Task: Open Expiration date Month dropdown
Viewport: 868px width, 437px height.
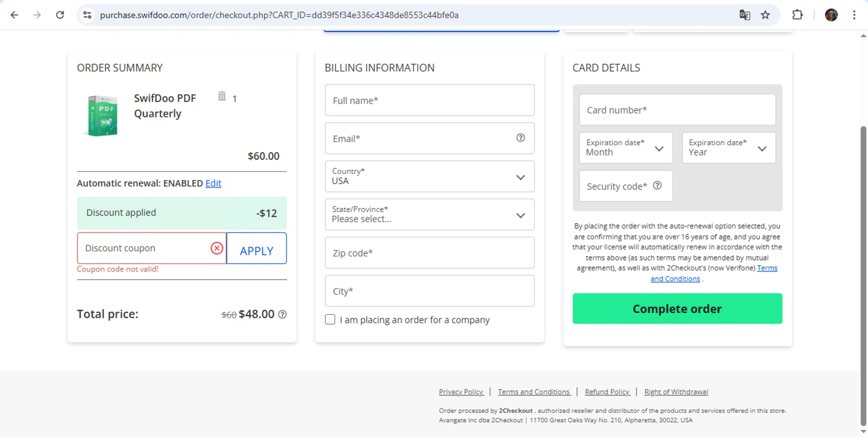Action: tap(626, 148)
